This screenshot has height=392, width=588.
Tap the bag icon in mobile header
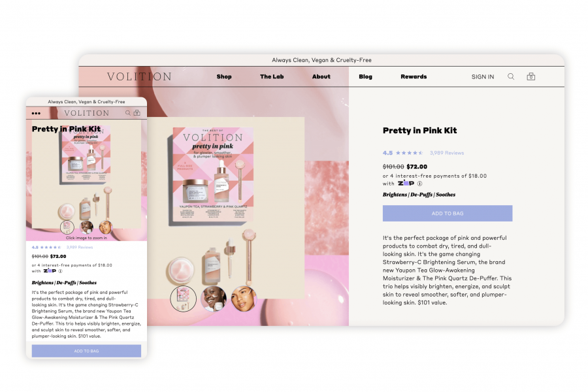pos(137,112)
